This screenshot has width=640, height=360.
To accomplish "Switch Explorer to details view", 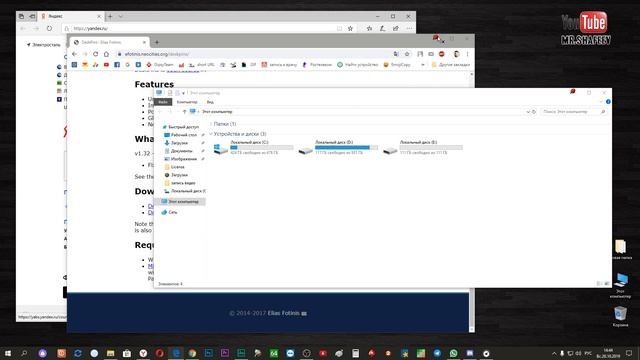I will 600,283.
